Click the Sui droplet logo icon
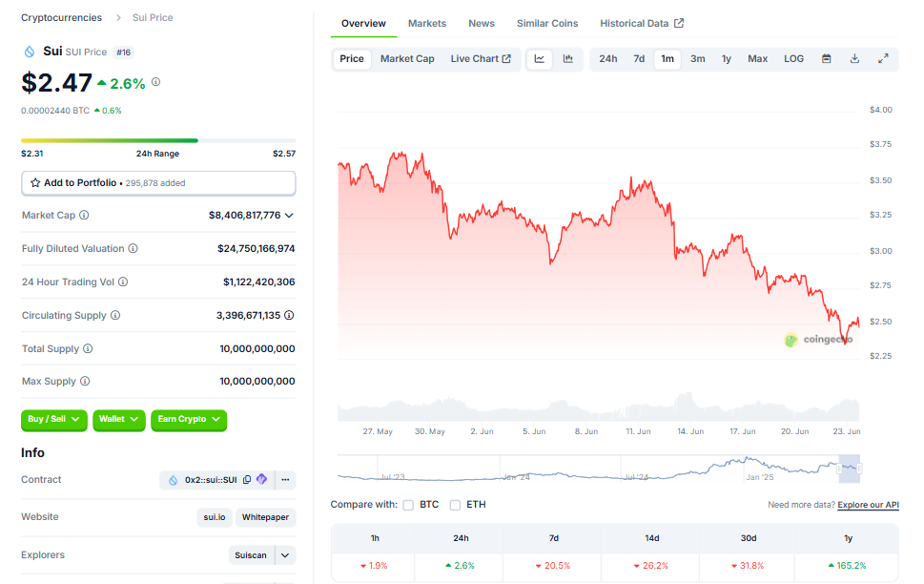 29,52
